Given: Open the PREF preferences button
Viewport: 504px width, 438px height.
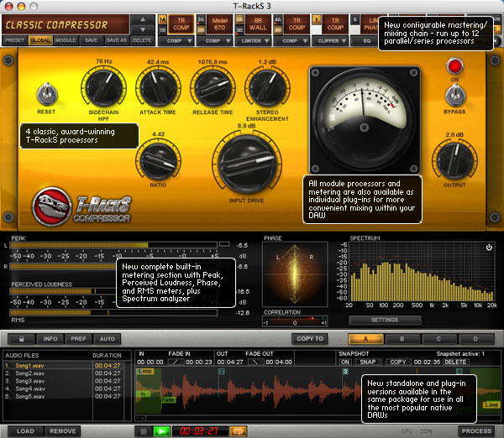Looking at the screenshot, I should point(78,339).
